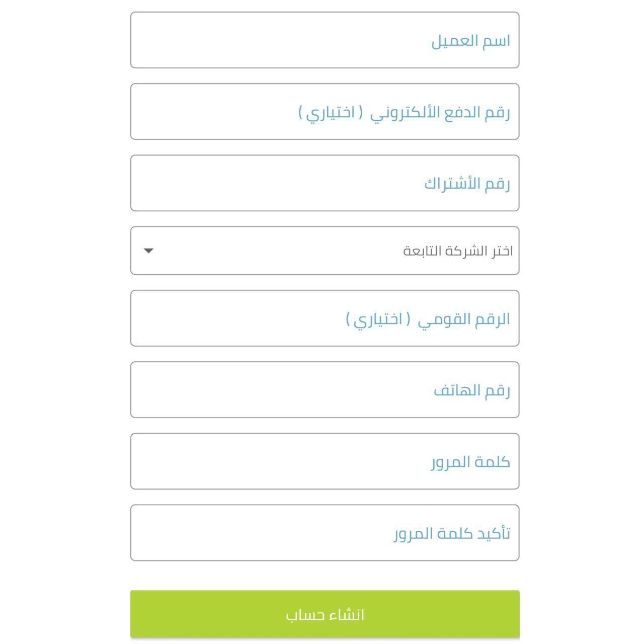Click the اسم العميل placeholder text
Viewport: 644px width, 644px height.
click(470, 41)
